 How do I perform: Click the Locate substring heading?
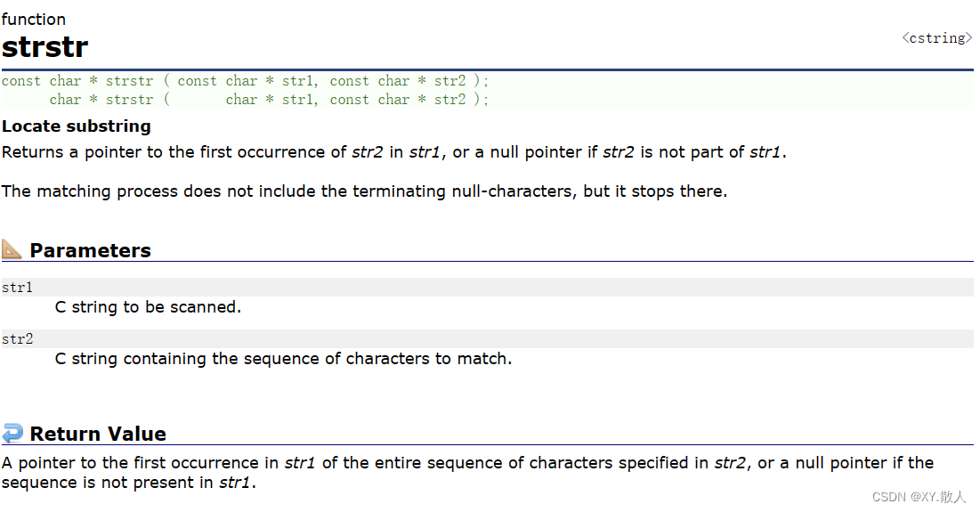click(x=77, y=126)
